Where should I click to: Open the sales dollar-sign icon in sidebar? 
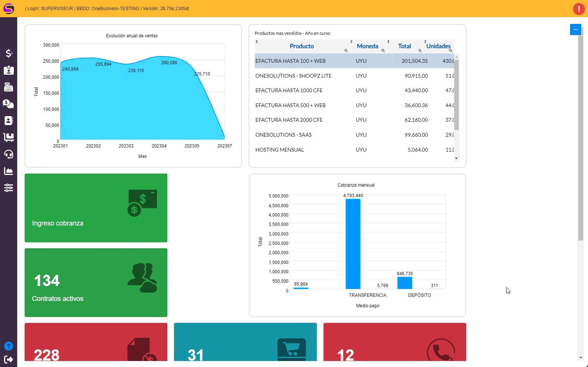point(9,53)
